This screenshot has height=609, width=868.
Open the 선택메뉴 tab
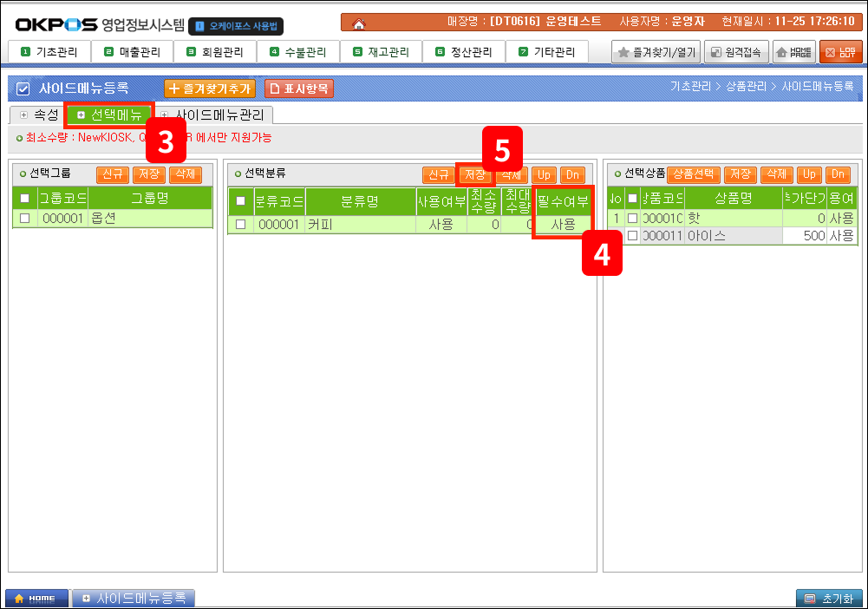pos(109,115)
